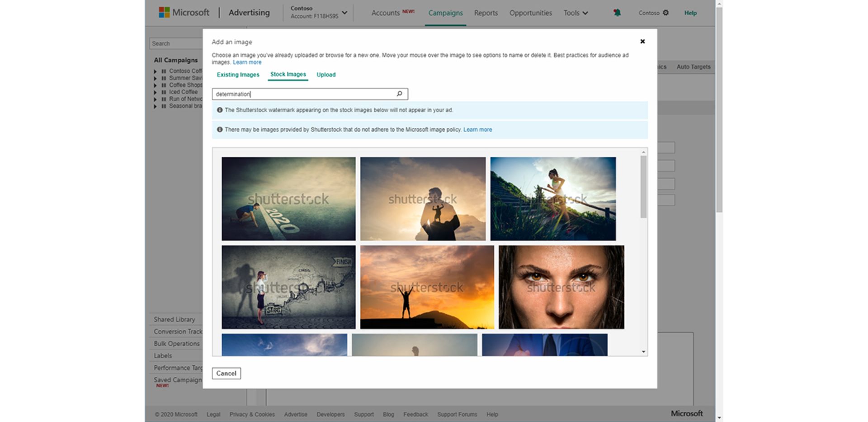This screenshot has height=422, width=868.
Task: Click the info icon about Microsoft image policy
Action: 220,130
